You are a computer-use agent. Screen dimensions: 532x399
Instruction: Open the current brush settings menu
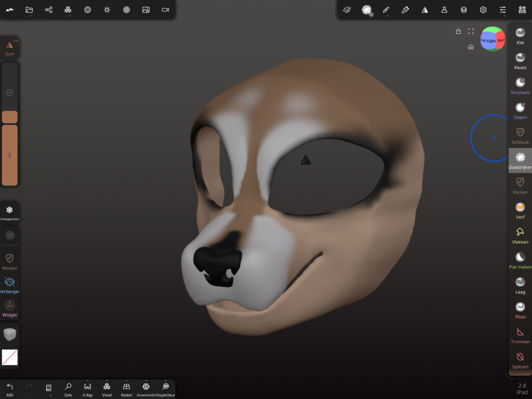point(366,10)
